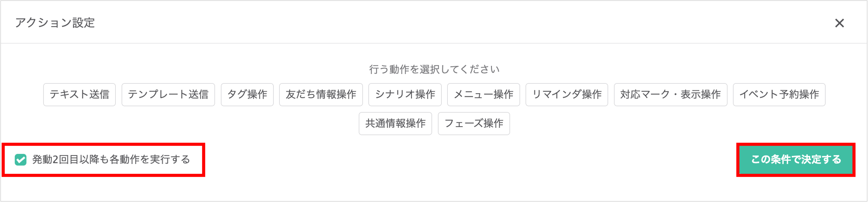This screenshot has height=202, width=868.
Task: Select テンプレート送信 action button
Action: (168, 95)
